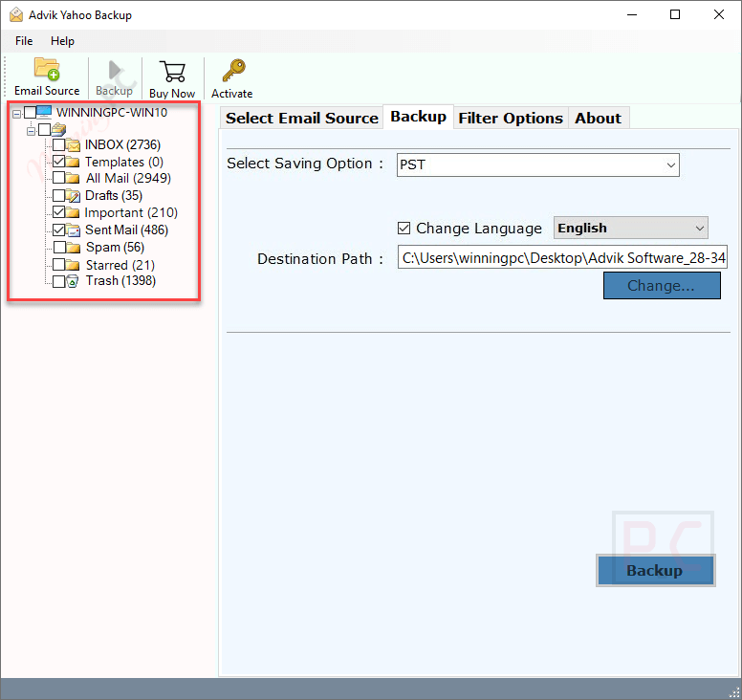Screen dimensions: 742x700
Task: Switch to the About tab
Action: (x=599, y=118)
